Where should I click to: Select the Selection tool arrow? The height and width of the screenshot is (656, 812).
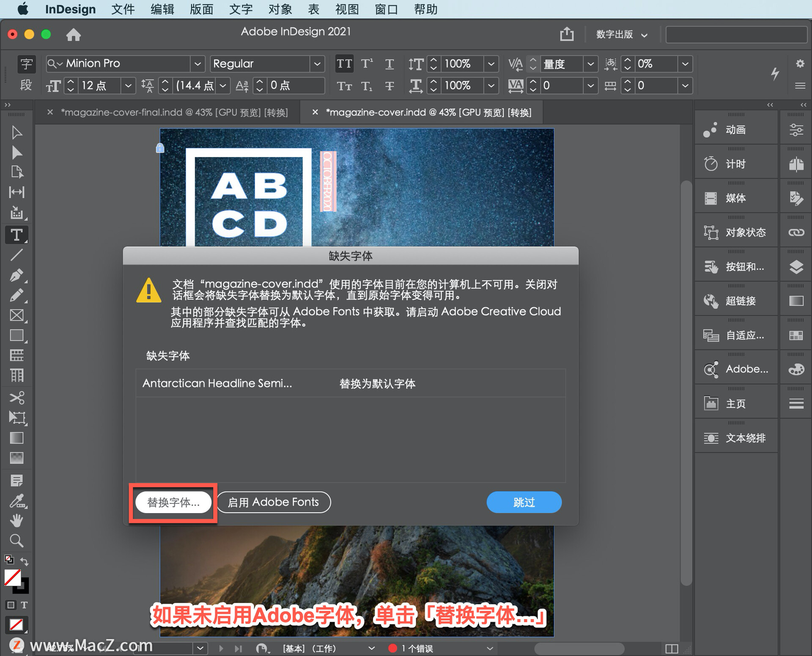click(16, 132)
